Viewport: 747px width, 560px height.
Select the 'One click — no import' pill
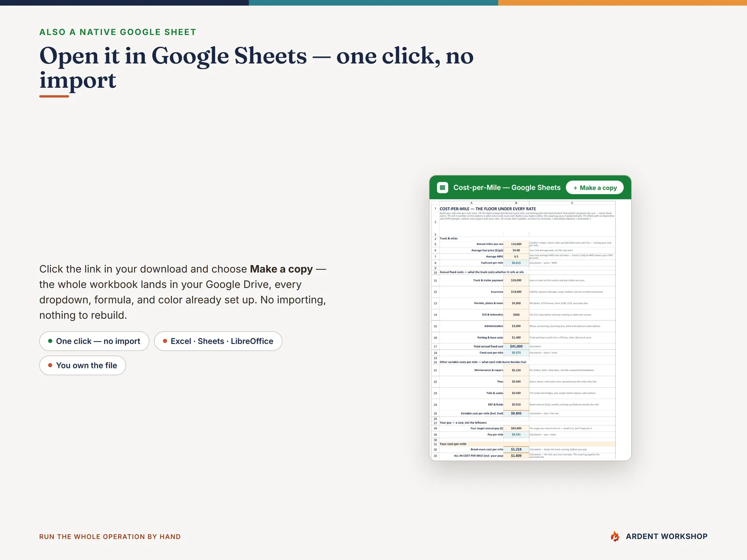(x=94, y=341)
